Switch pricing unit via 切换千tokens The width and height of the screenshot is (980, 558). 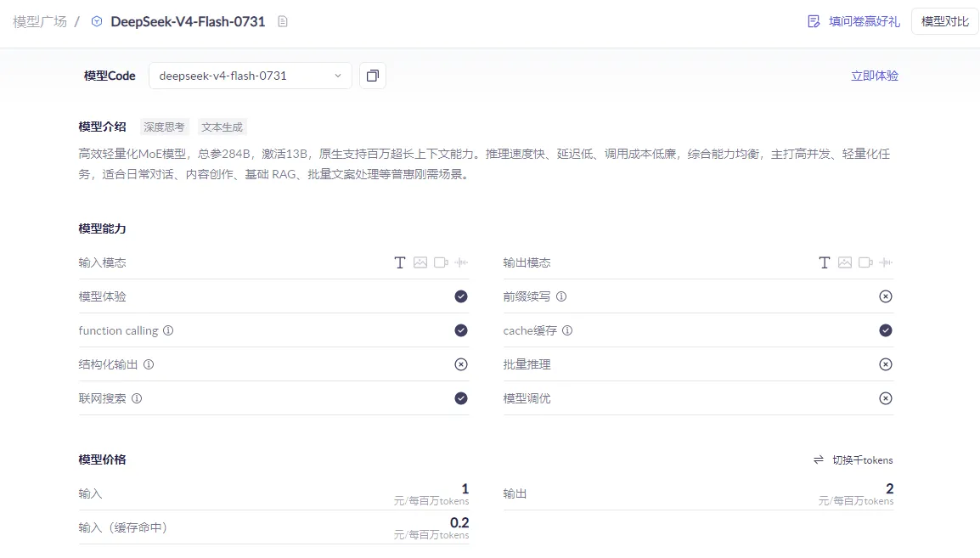coord(863,459)
